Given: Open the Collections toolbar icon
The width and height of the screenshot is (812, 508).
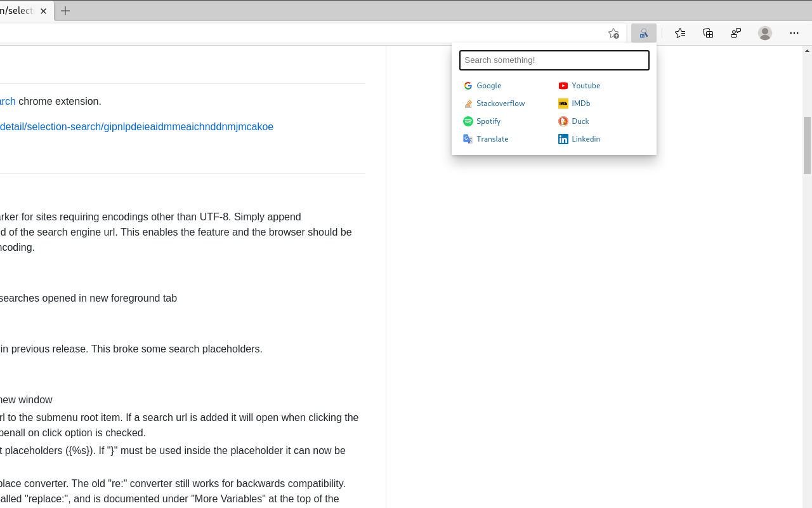Looking at the screenshot, I should [708, 33].
